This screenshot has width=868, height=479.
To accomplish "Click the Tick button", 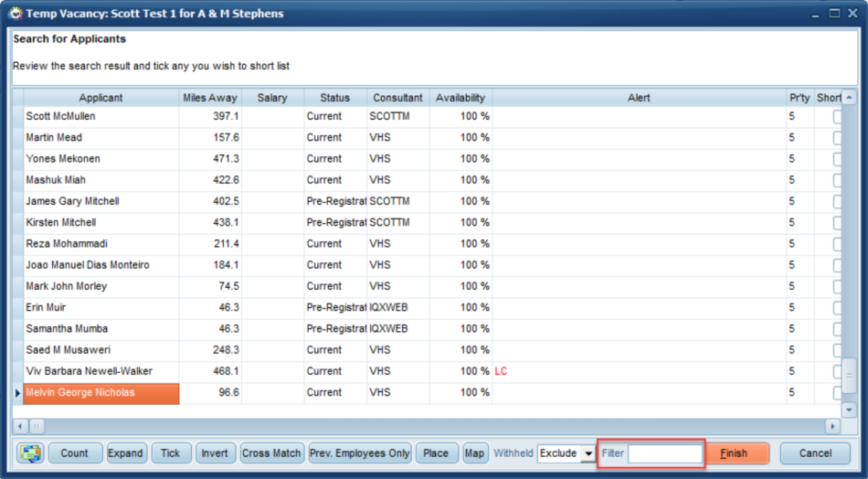I will point(171,453).
